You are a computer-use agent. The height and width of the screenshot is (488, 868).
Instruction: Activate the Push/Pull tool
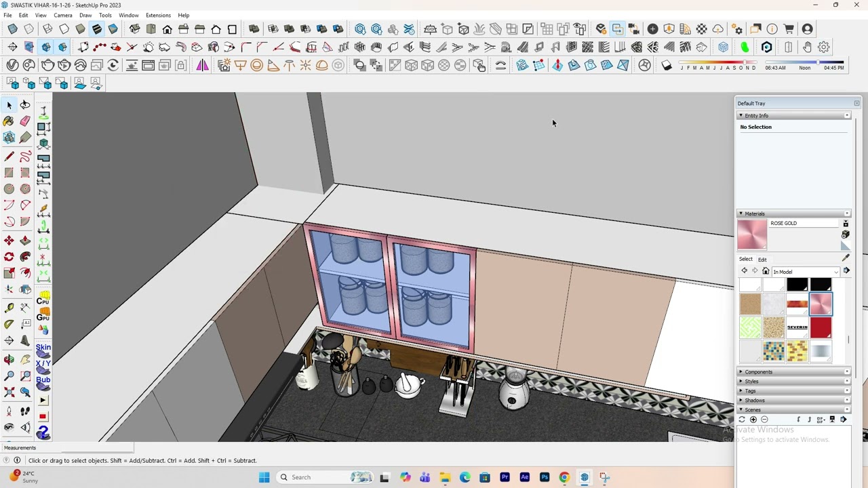[x=25, y=241]
